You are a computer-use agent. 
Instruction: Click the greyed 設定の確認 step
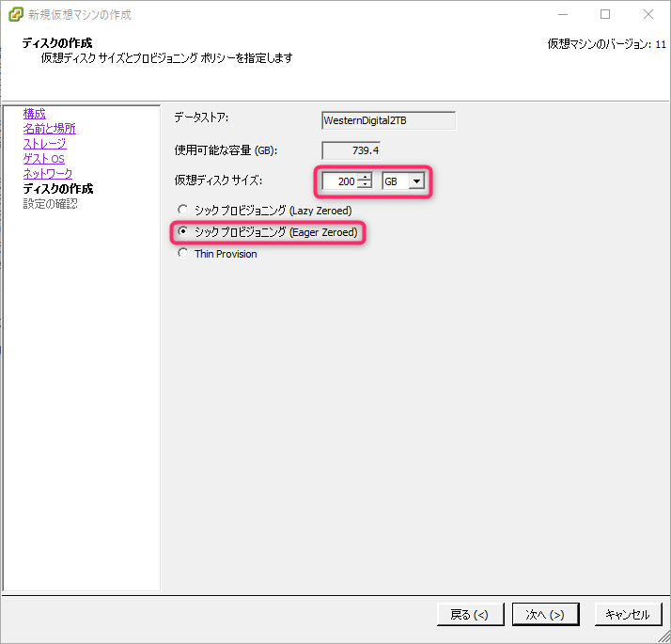click(x=50, y=203)
